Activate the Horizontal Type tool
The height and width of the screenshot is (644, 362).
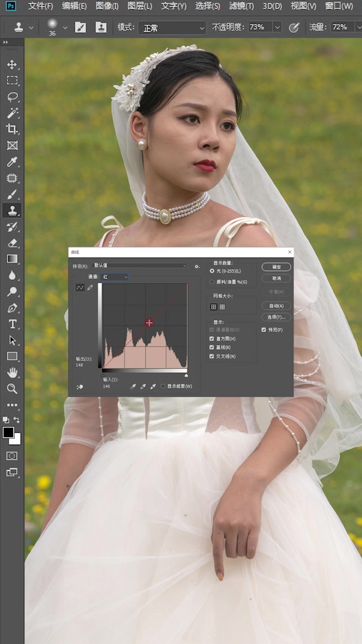[12, 324]
